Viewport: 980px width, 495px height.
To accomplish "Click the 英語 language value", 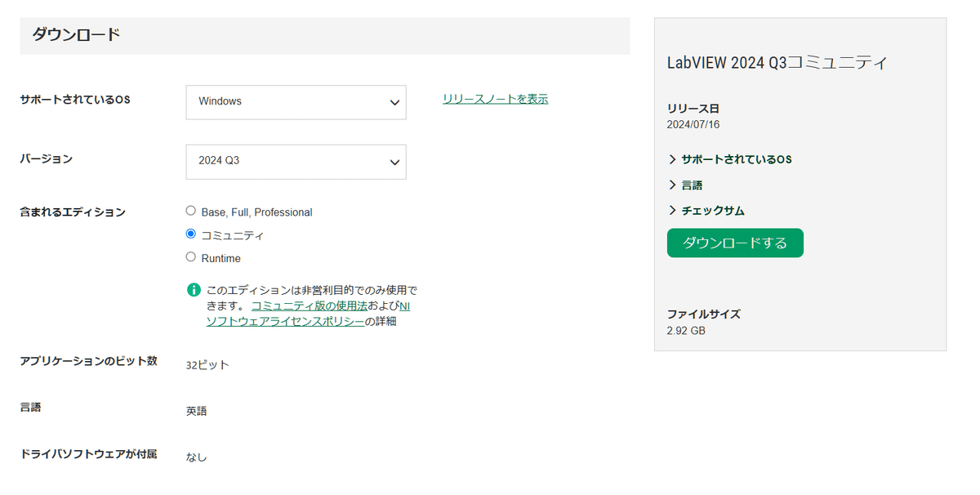I will (x=197, y=411).
